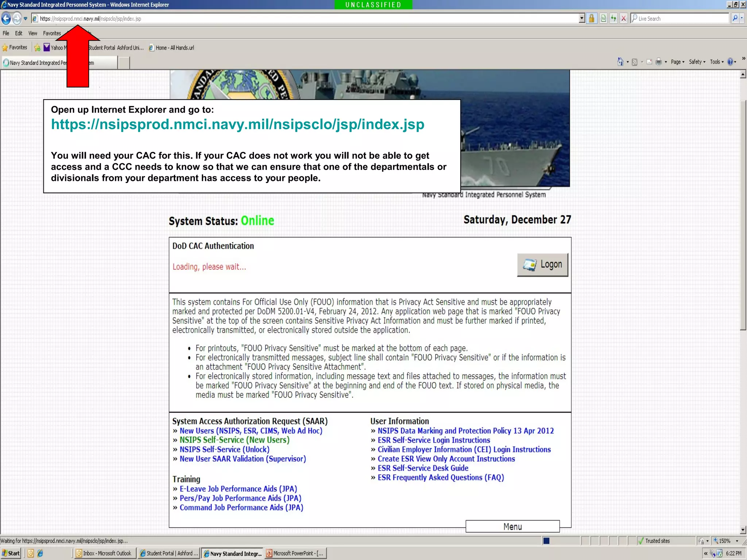The height and width of the screenshot is (560, 747).
Task: Click the Home icon in command bar
Action: (x=620, y=62)
